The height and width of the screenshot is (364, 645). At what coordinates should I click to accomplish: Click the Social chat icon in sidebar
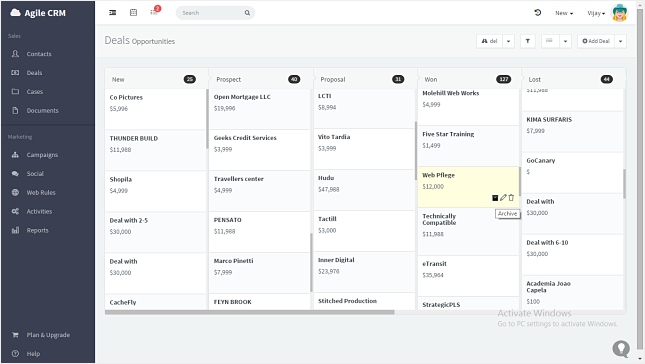point(15,174)
